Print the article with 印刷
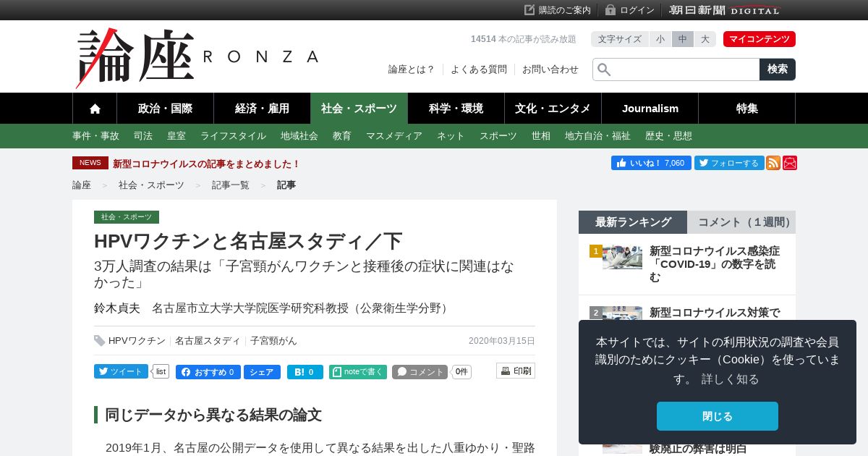This screenshot has height=456, width=868. coord(516,371)
